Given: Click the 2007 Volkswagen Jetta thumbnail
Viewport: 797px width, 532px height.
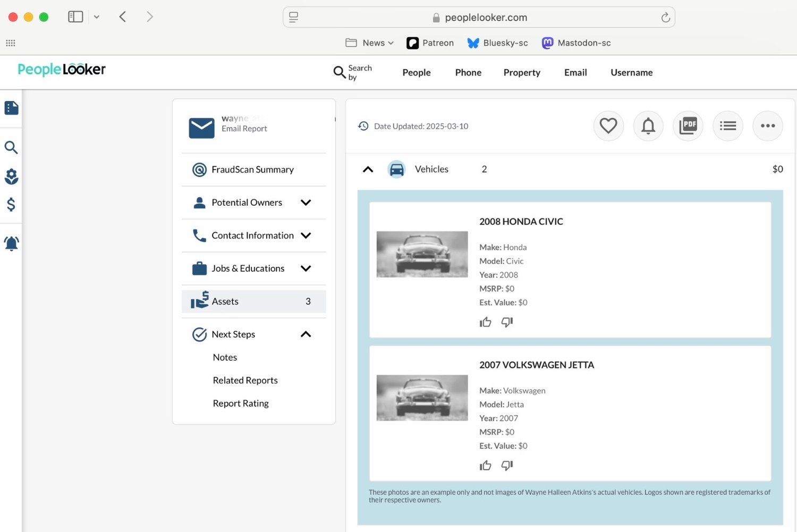Looking at the screenshot, I should click(x=422, y=398).
